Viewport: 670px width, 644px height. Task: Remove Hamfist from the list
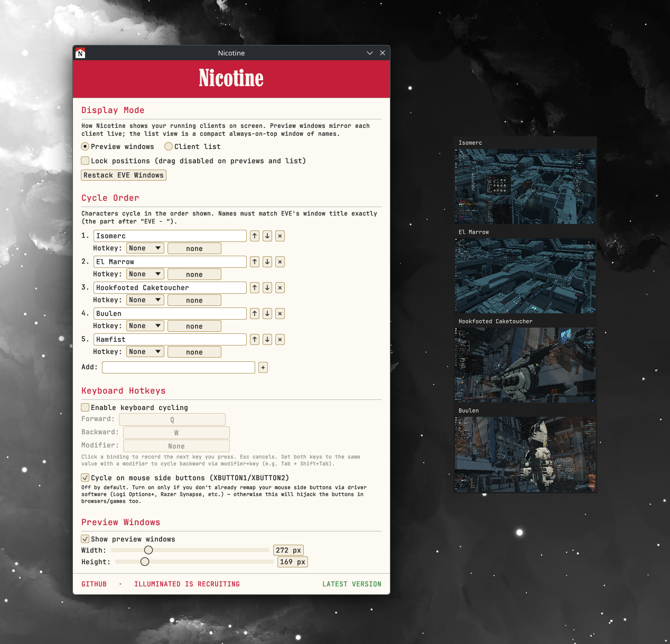(280, 339)
